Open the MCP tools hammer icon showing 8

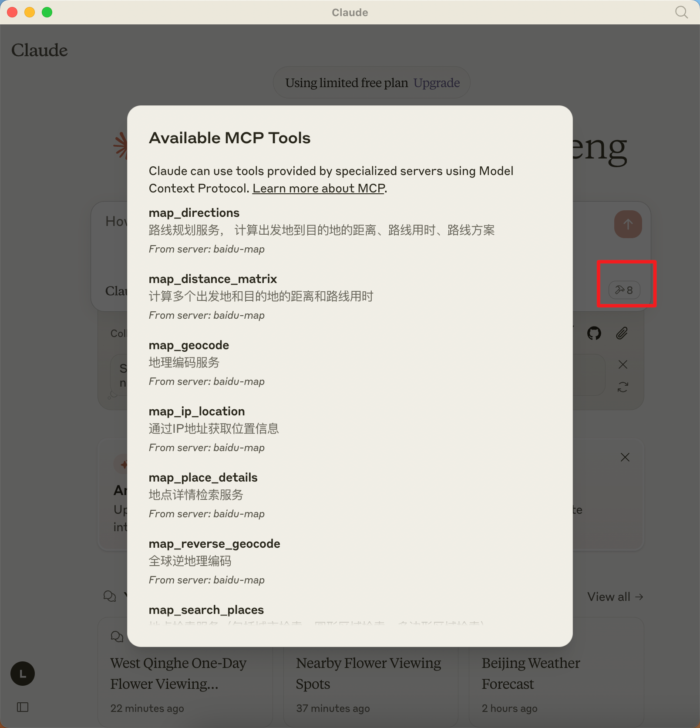click(624, 290)
